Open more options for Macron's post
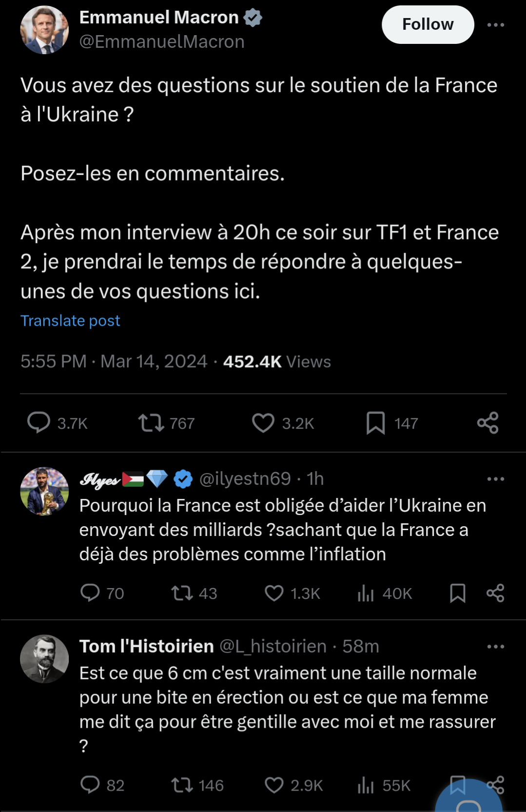The width and height of the screenshot is (526, 812). tap(495, 24)
